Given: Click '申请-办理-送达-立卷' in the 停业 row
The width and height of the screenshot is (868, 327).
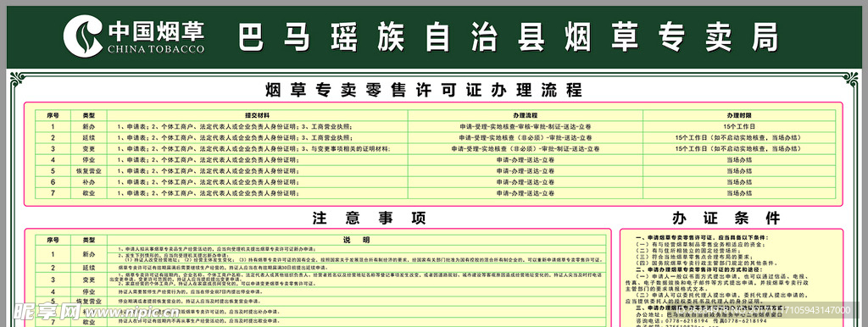Looking at the screenshot, I should pyautogui.click(x=526, y=160).
